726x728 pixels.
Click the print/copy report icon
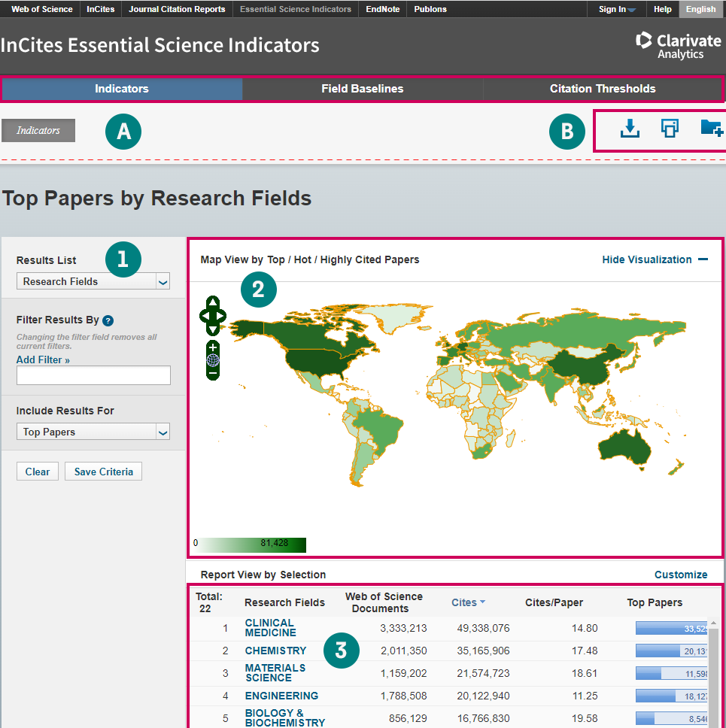click(x=670, y=128)
